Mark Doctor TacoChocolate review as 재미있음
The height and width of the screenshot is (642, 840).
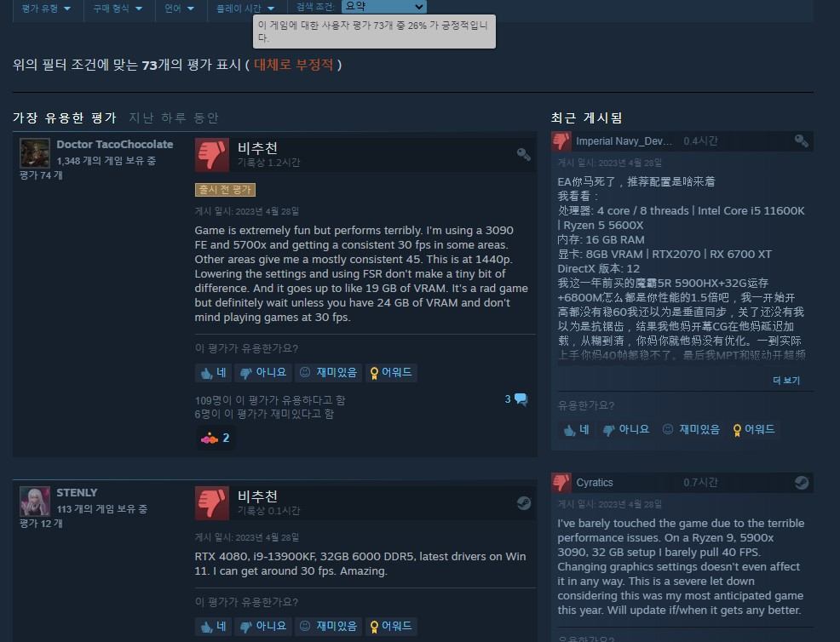pos(328,372)
